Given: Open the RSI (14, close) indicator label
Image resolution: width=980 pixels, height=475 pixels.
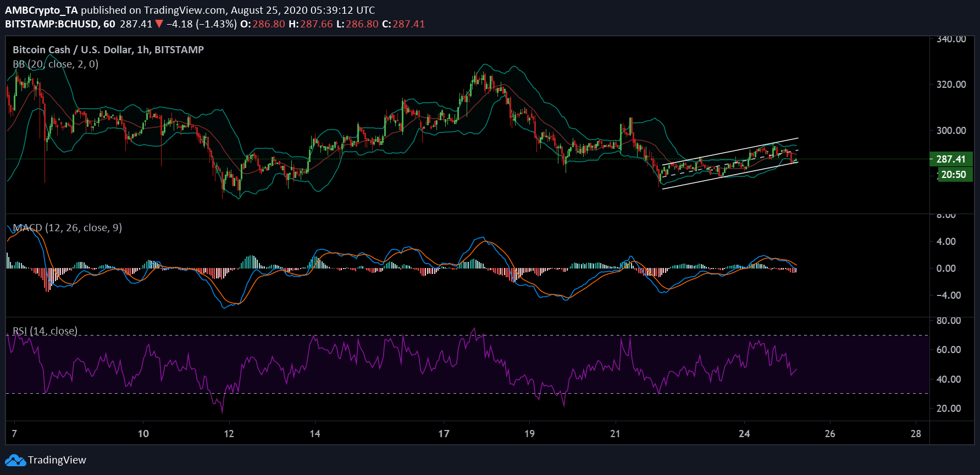Looking at the screenshot, I should pos(45,331).
